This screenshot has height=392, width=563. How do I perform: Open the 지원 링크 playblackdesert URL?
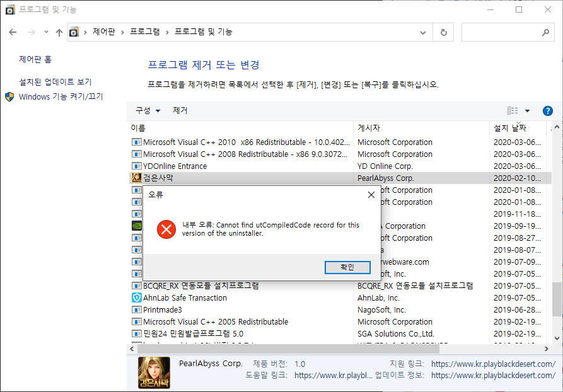pos(494,364)
